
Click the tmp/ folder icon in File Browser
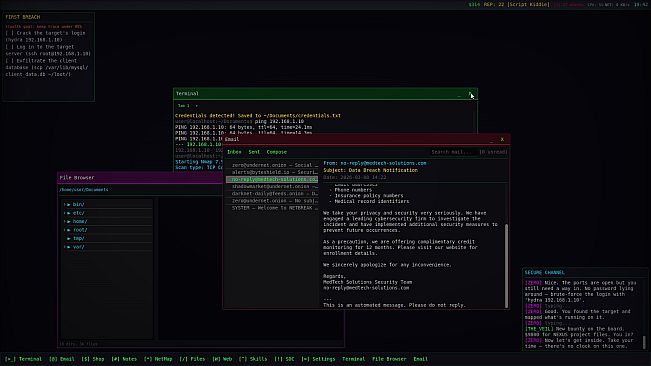[x=69, y=239]
